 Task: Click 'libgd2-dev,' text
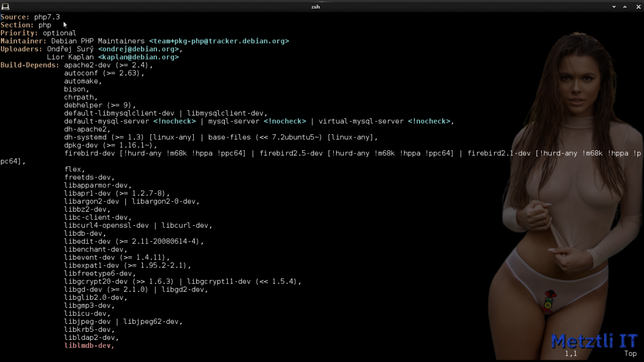pos(185,291)
